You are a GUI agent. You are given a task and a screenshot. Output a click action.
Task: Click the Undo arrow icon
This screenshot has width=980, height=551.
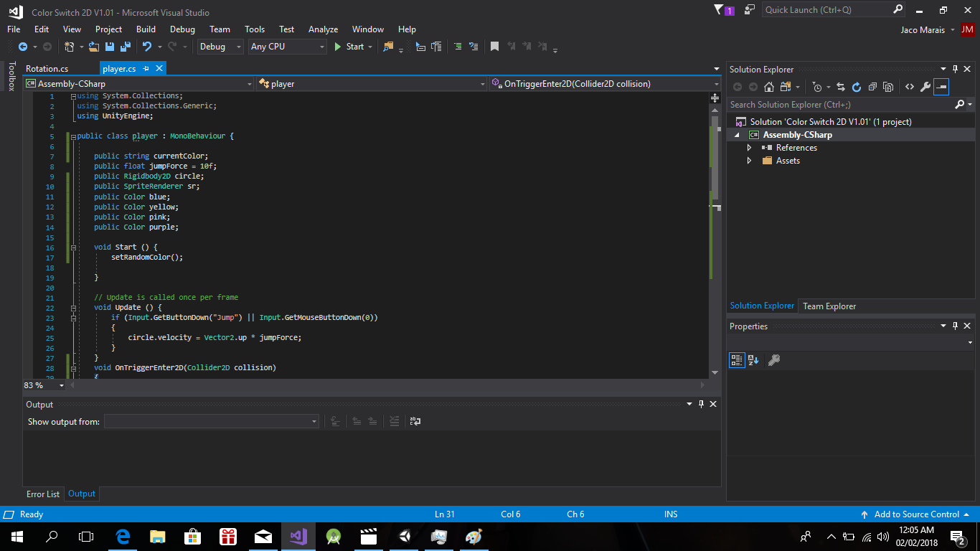coord(146,47)
